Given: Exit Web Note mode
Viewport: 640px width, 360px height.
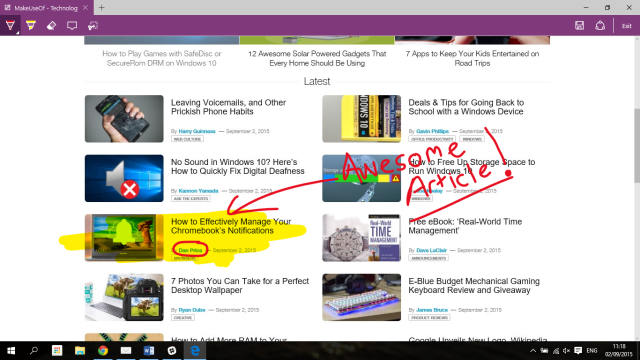Looking at the screenshot, I should pyautogui.click(x=627, y=26).
